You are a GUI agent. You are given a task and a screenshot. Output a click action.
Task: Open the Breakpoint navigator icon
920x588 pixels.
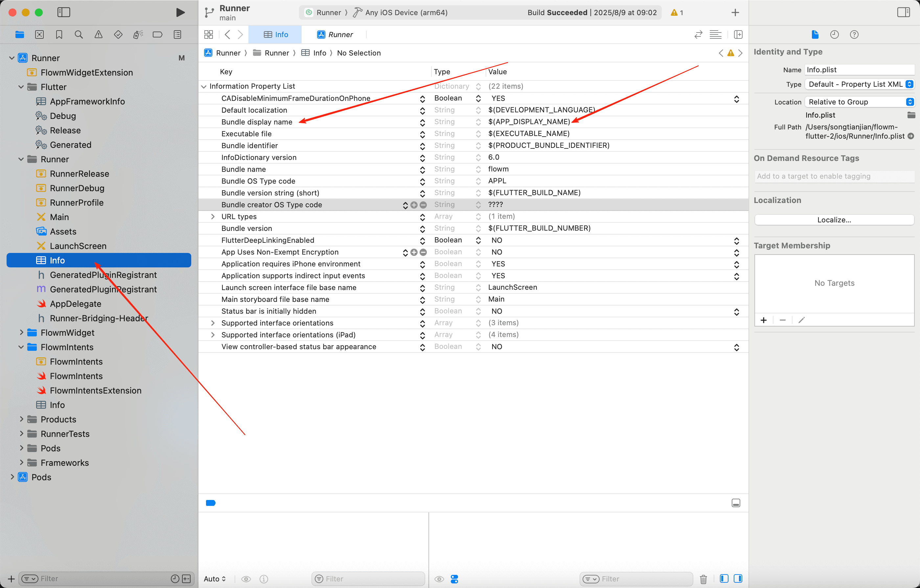click(x=157, y=34)
